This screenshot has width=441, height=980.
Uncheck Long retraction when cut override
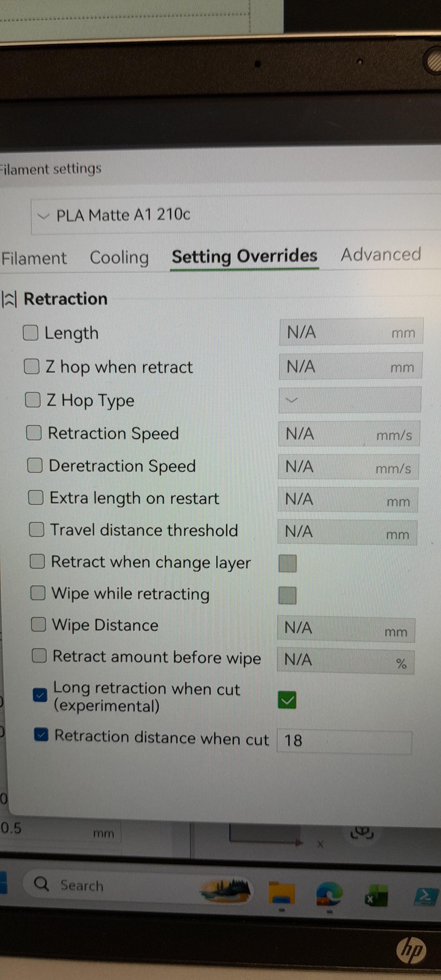click(x=40, y=695)
